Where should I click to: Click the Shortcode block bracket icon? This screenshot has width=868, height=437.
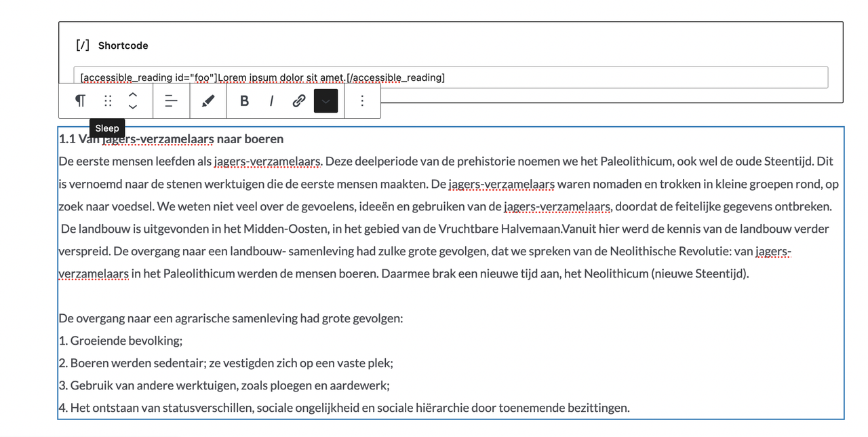(82, 45)
